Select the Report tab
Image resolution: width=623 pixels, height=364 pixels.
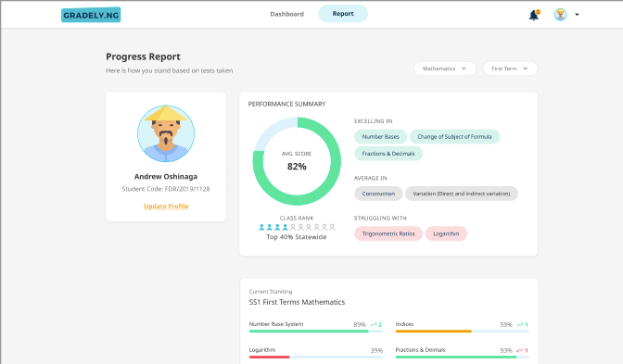point(343,14)
